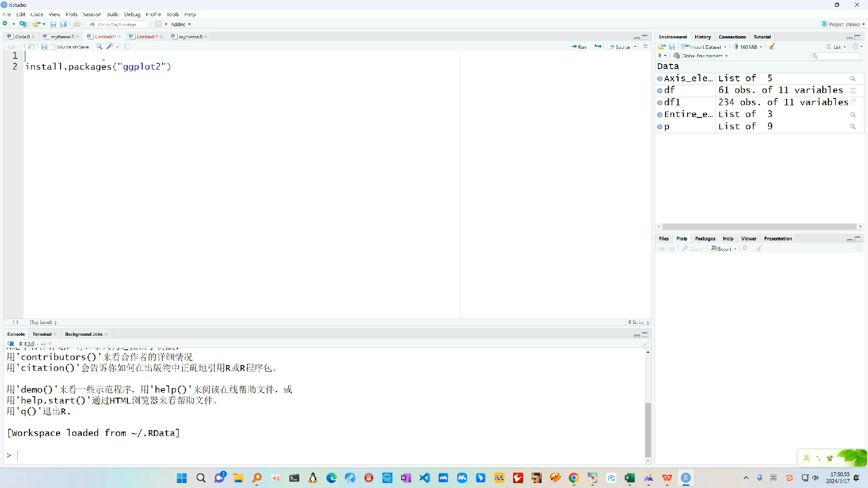Switch to the Packages tab
Viewport: 868px width, 488px height.
tap(705, 239)
